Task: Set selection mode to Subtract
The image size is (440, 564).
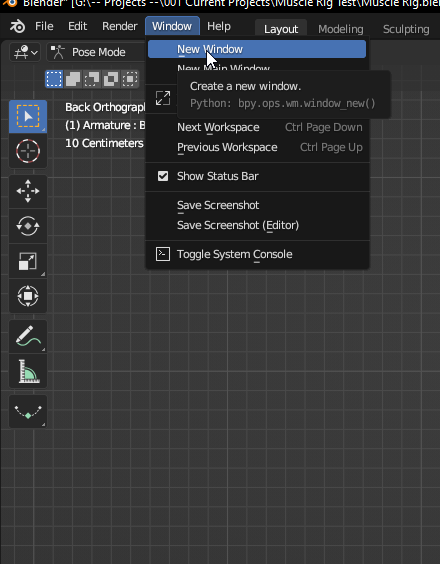Action: (92, 79)
